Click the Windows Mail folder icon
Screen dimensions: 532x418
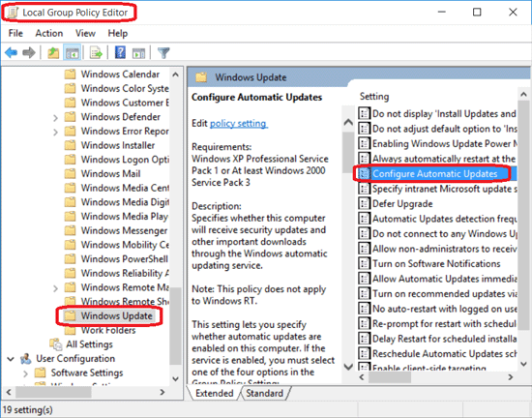pos(70,173)
